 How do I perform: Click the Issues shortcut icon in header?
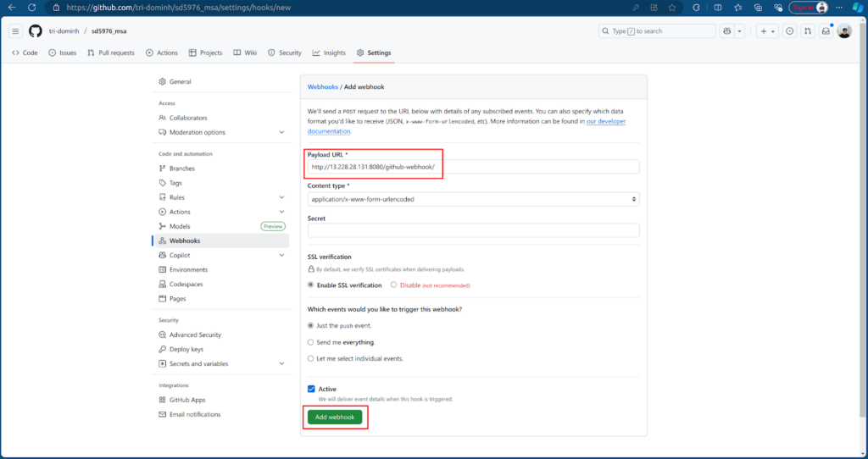pyautogui.click(x=790, y=31)
